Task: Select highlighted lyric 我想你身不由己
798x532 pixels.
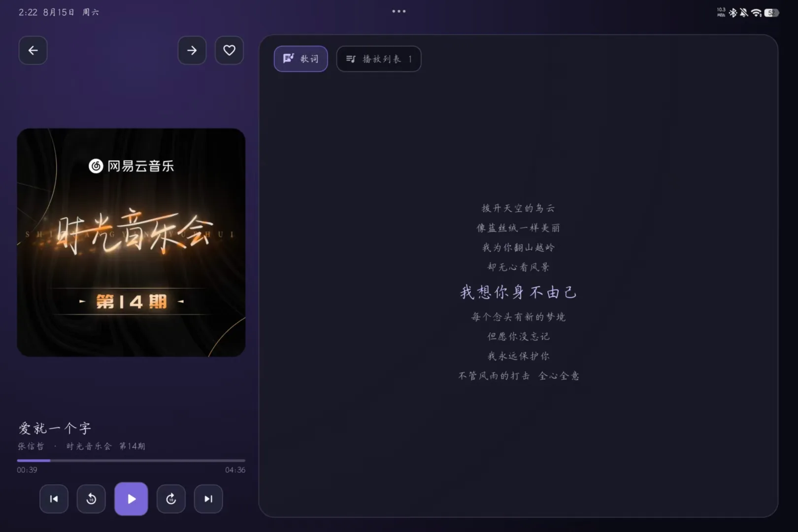Action: (518, 292)
